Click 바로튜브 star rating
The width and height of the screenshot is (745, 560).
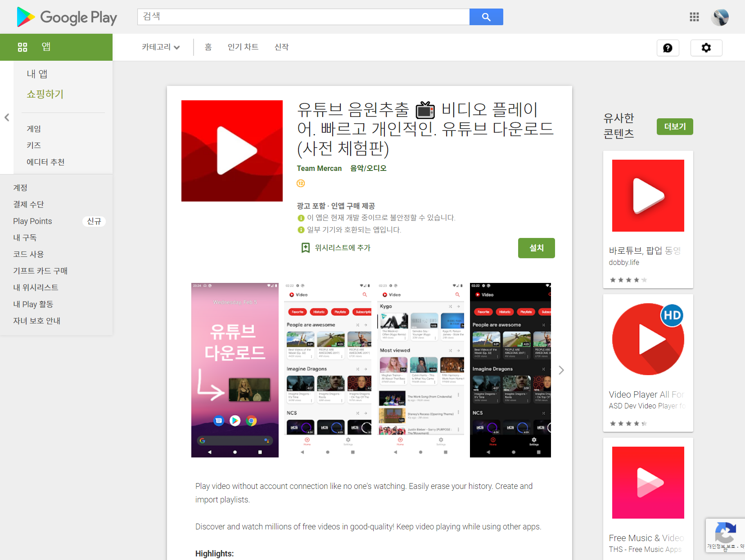pyautogui.click(x=628, y=280)
